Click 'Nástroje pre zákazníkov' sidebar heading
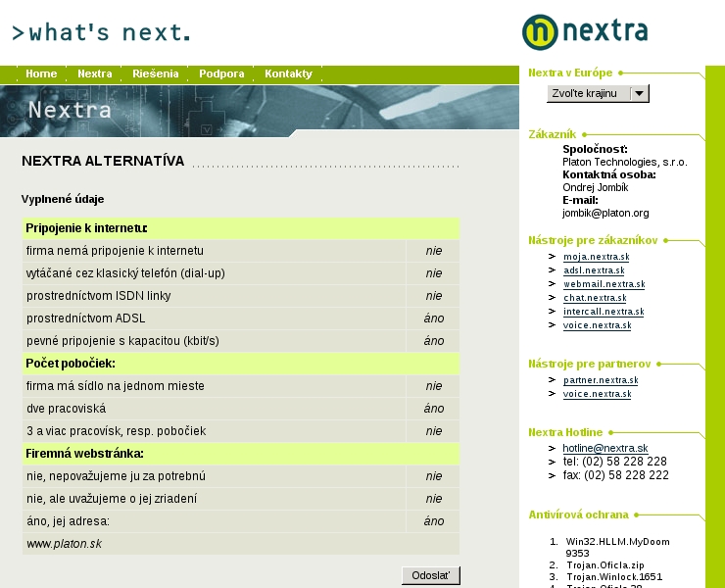 click(x=593, y=240)
